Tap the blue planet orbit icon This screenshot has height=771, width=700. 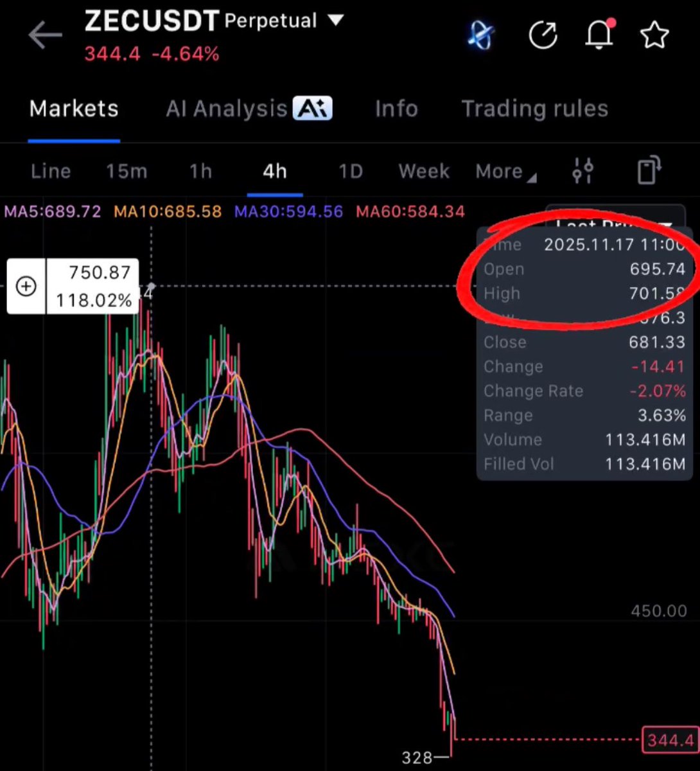pyautogui.click(x=480, y=35)
